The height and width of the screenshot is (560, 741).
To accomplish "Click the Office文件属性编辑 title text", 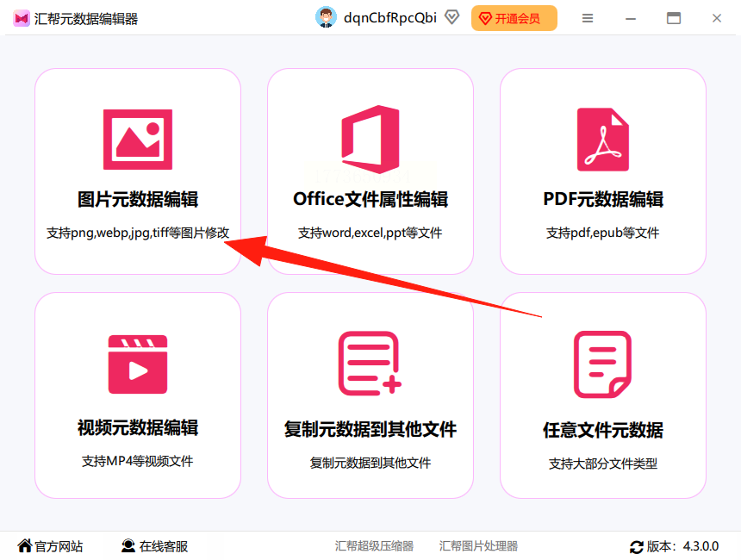I will [370, 199].
